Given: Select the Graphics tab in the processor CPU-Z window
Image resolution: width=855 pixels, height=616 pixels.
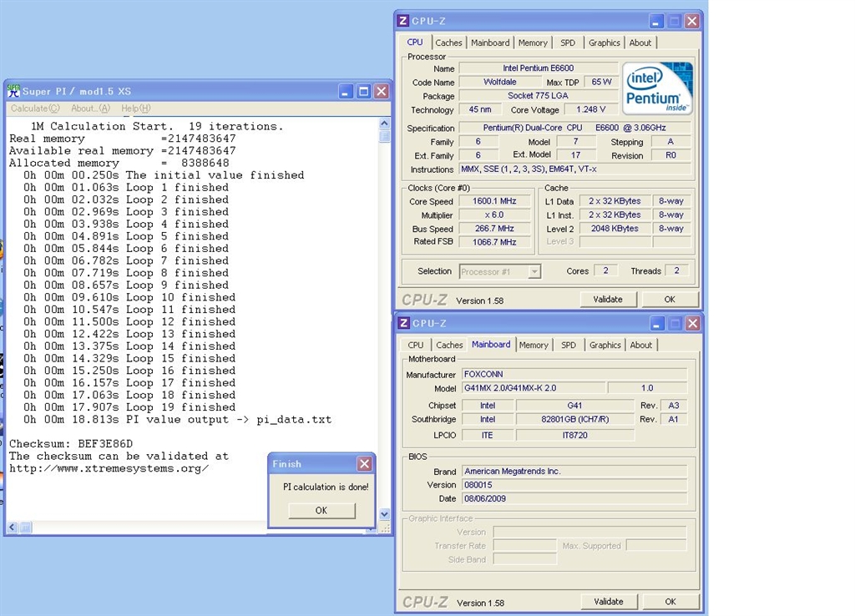Looking at the screenshot, I should point(604,43).
